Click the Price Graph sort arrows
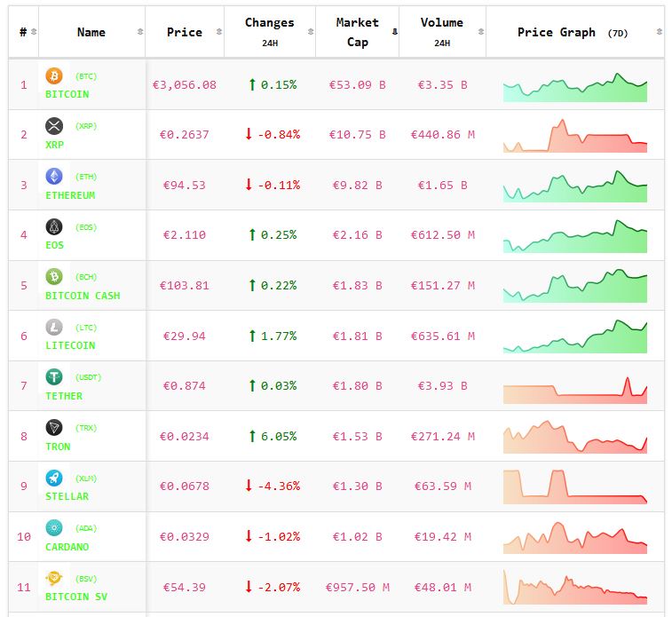Viewport: 672px width, 617px height. click(659, 32)
